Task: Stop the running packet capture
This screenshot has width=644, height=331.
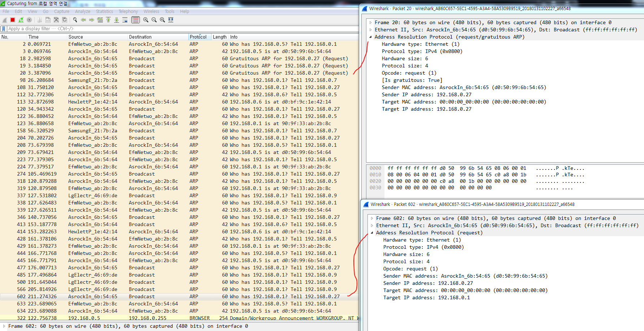Action: coord(13,20)
